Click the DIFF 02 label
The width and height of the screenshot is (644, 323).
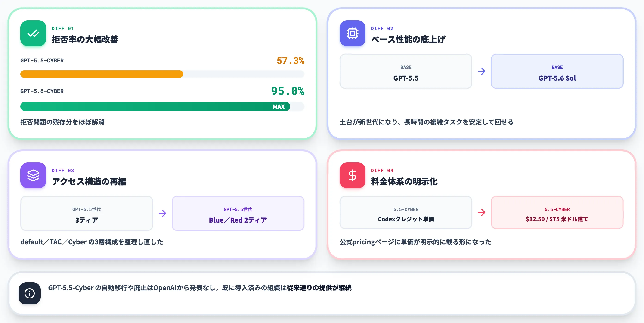point(382,28)
